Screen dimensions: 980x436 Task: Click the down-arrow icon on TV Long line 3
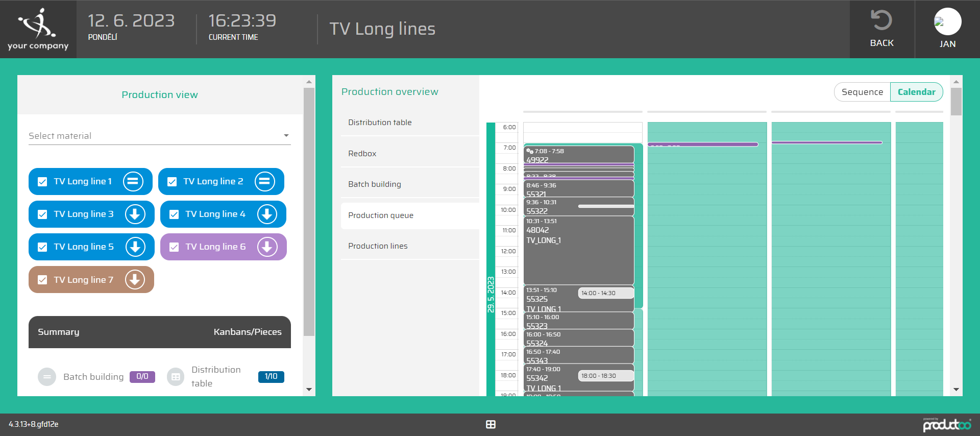point(135,214)
